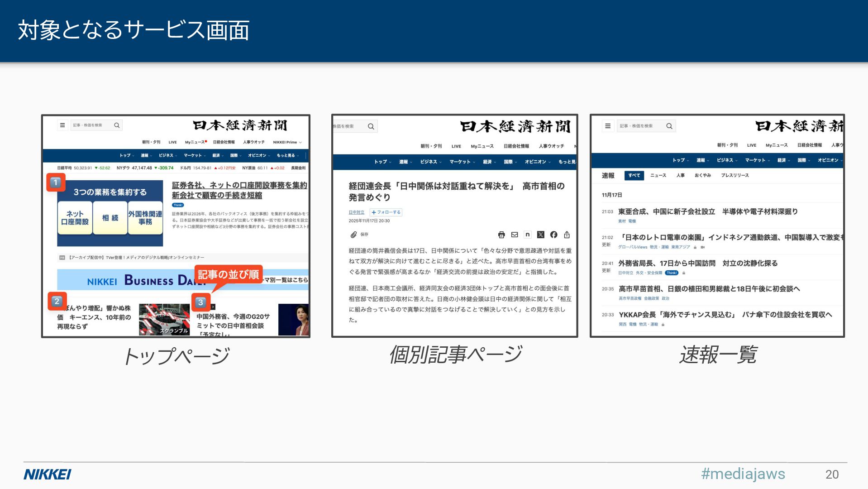Expand オピニオン dropdown in article page nav
Viewport: 868px width, 489px height.
pyautogui.click(x=538, y=162)
